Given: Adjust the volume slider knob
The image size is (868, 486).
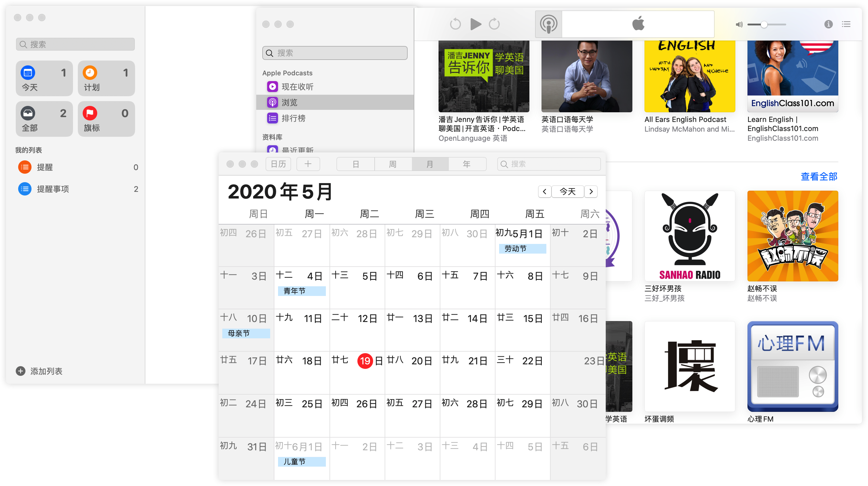Looking at the screenshot, I should coord(764,25).
